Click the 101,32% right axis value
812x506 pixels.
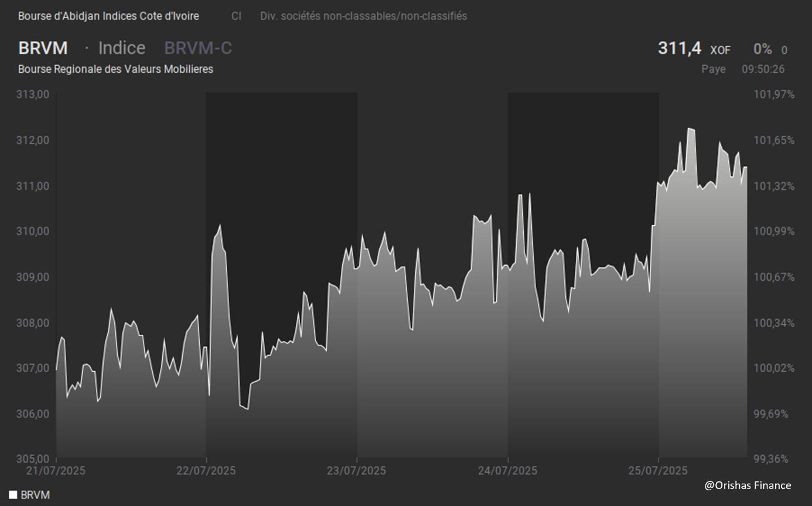point(774,186)
